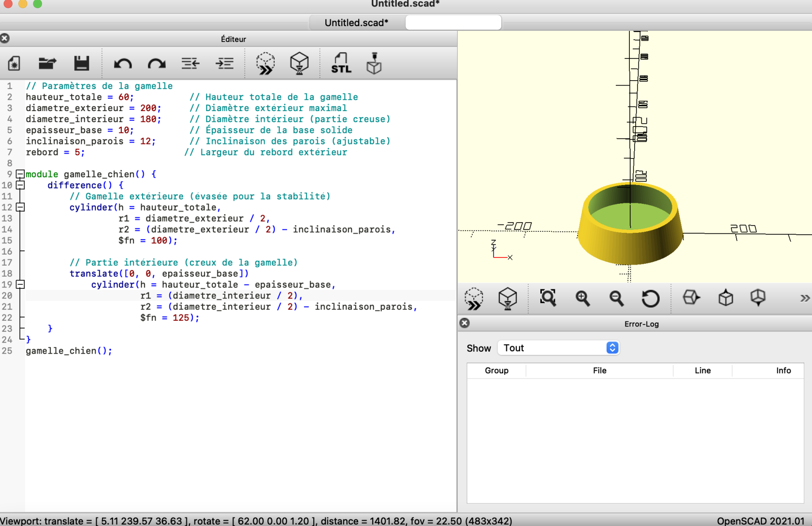This screenshot has height=526, width=812.
Task: Show more viewport toolbar items via chevron
Action: (x=804, y=298)
